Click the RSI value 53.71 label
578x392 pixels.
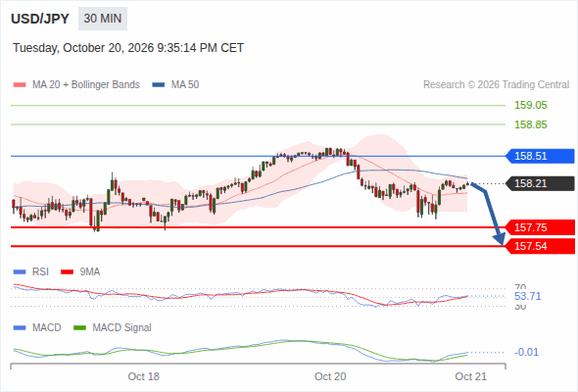tap(527, 296)
